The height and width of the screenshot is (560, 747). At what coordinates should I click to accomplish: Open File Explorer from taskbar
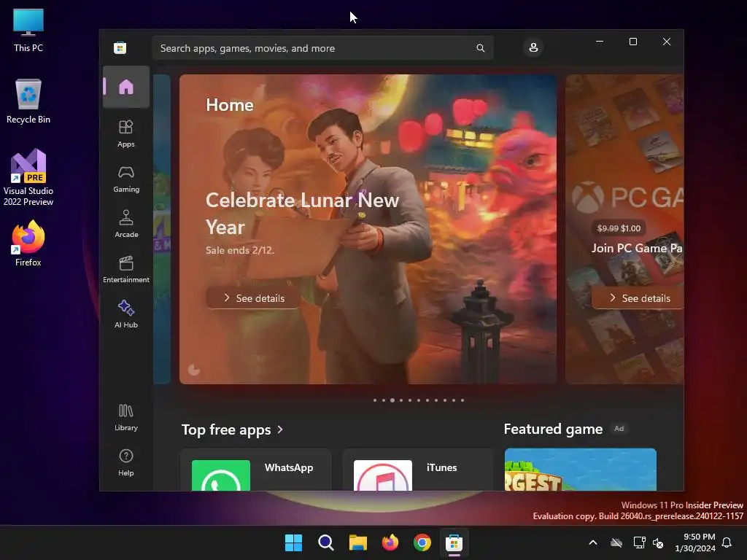tap(357, 542)
